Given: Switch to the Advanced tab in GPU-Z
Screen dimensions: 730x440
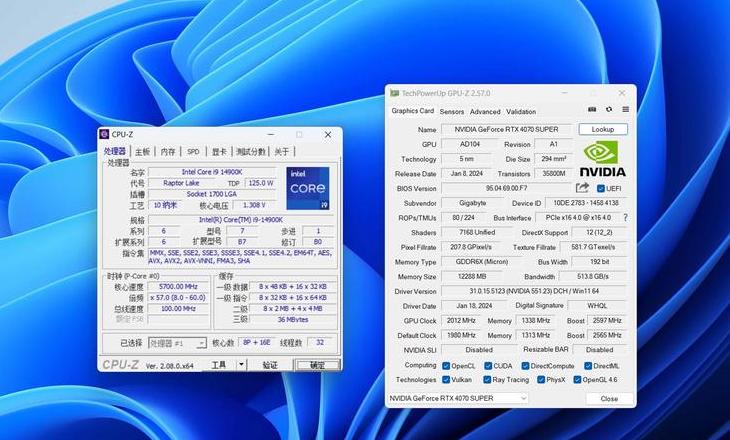Looking at the screenshot, I should pos(485,112).
